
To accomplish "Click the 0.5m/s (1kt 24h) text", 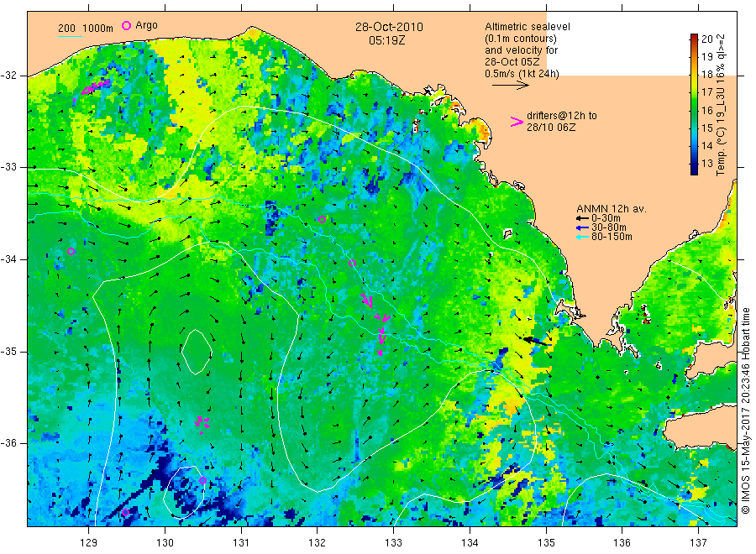I will pyautogui.click(x=522, y=74).
